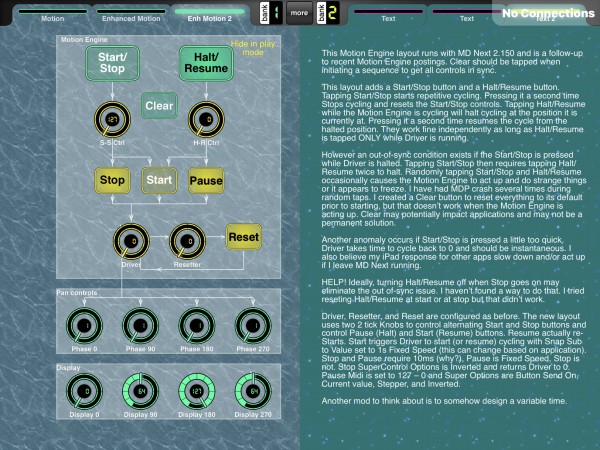Open the first Text tab
The image size is (600, 450).
click(x=388, y=15)
